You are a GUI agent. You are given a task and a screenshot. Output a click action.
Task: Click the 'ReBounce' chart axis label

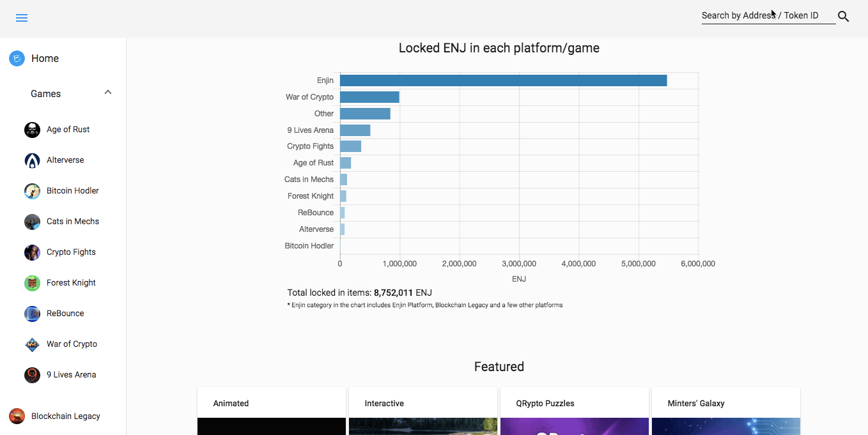point(316,213)
